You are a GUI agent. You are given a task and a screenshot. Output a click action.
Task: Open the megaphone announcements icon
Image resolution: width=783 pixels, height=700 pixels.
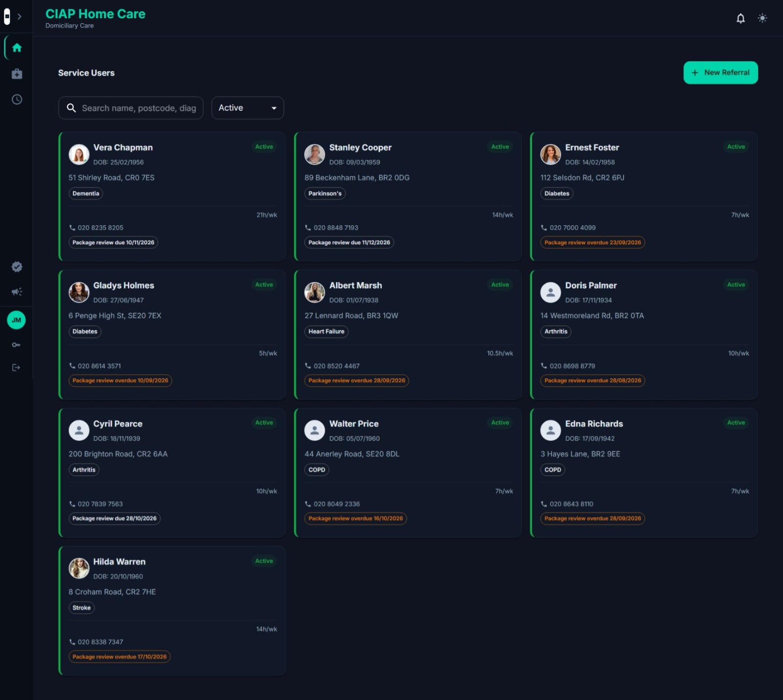pyautogui.click(x=17, y=292)
